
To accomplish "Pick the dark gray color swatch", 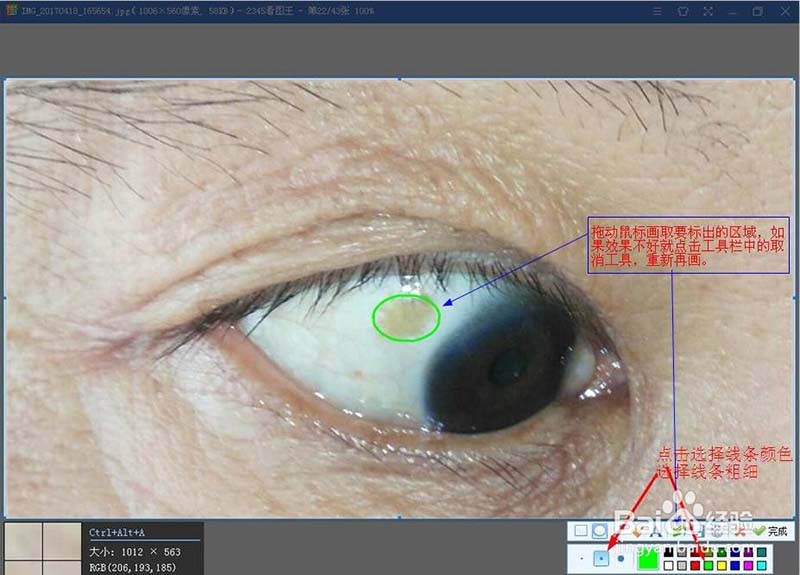I will point(682,553).
